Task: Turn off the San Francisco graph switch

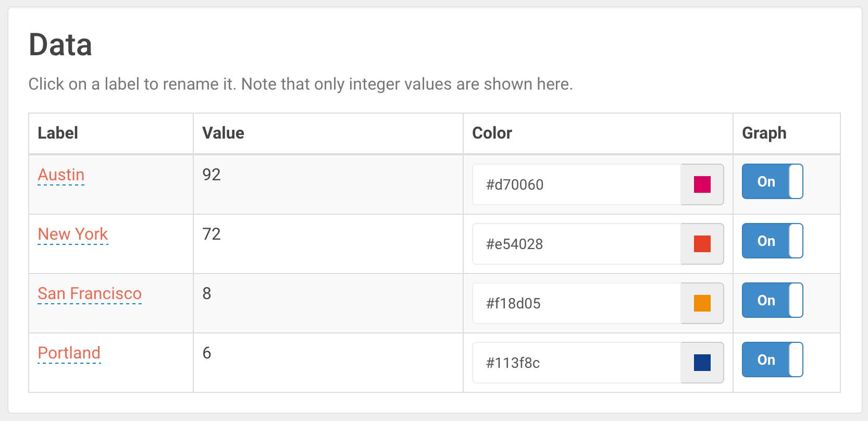Action: (x=772, y=300)
